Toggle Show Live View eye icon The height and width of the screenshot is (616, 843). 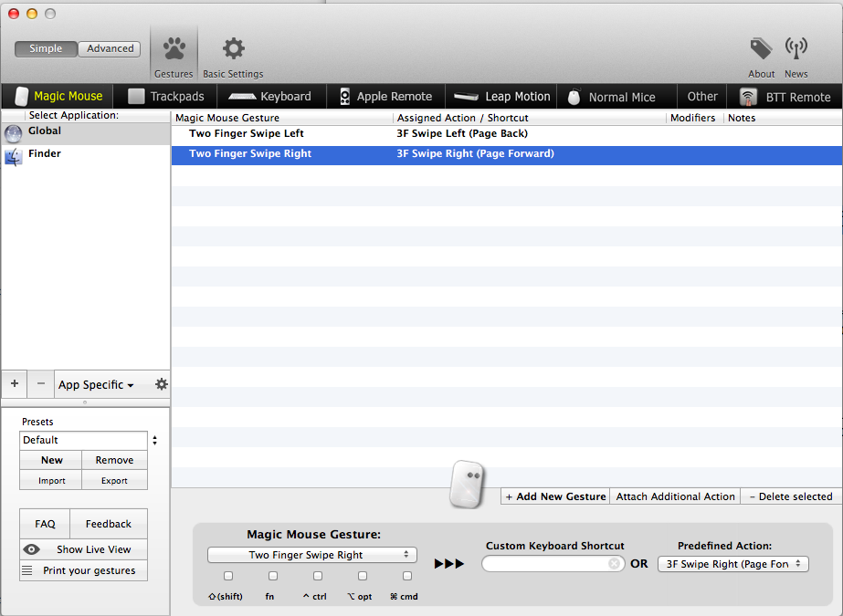click(x=31, y=549)
